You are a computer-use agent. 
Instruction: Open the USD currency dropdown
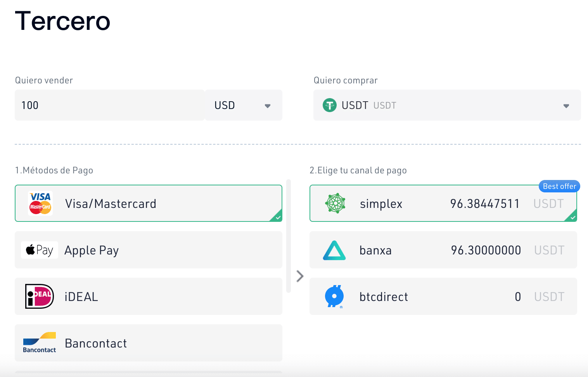tap(244, 105)
